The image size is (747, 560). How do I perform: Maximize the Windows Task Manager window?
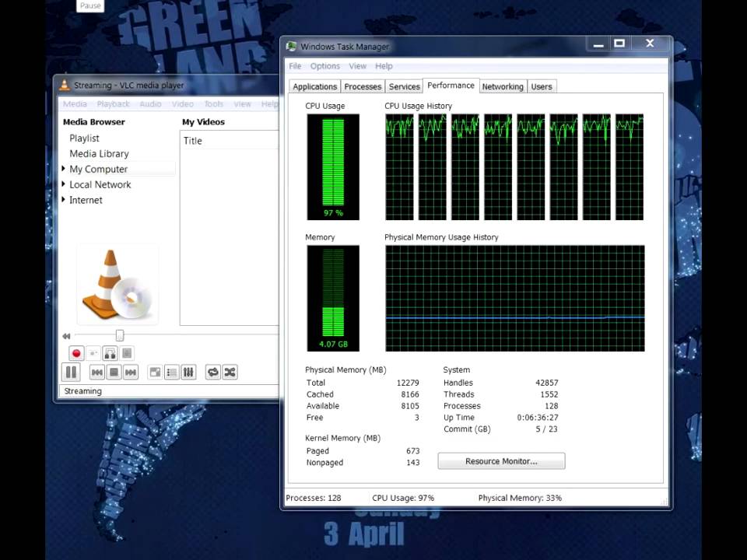pos(619,44)
